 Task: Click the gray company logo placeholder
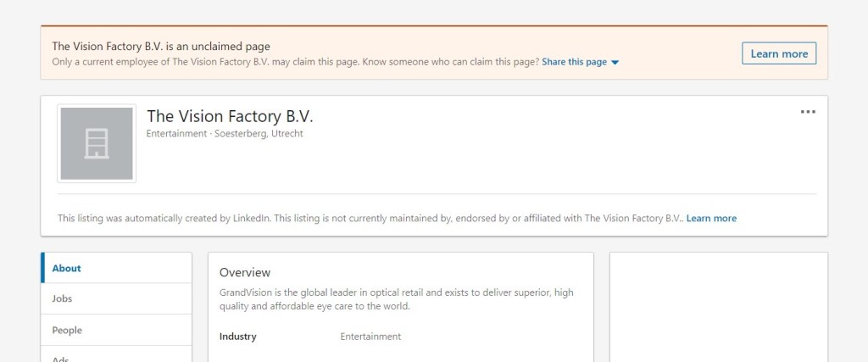tap(97, 143)
